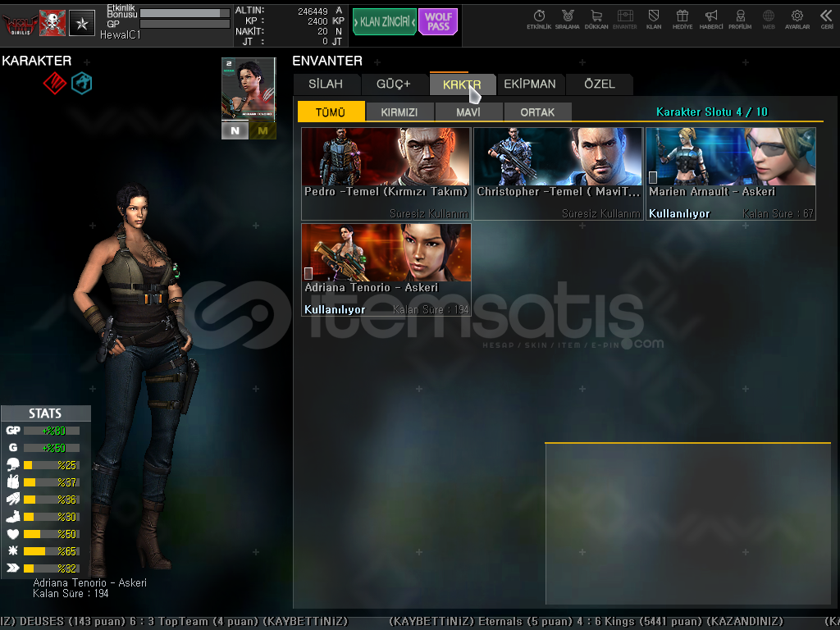Screen dimensions: 840x630
Task: Click the Etkinlik Bonusu progress bar
Action: pos(185,12)
